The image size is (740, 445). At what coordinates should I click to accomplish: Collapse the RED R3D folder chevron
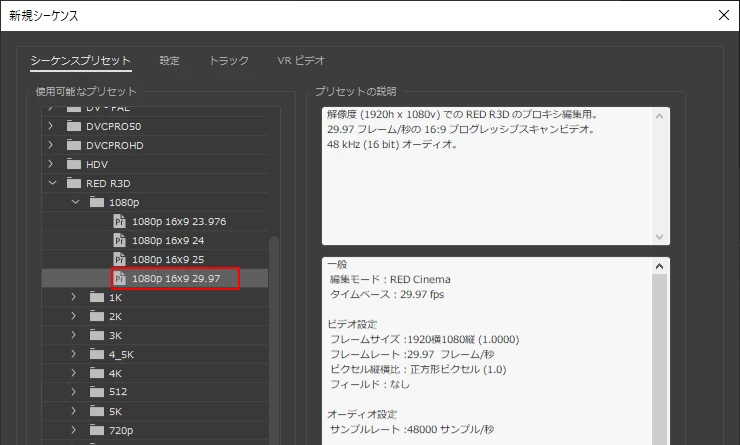[52, 183]
